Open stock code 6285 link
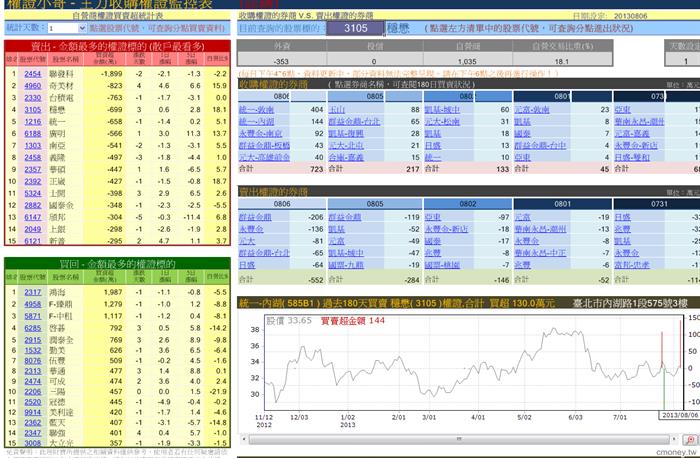This screenshot has height=458, width=700. tap(33, 328)
